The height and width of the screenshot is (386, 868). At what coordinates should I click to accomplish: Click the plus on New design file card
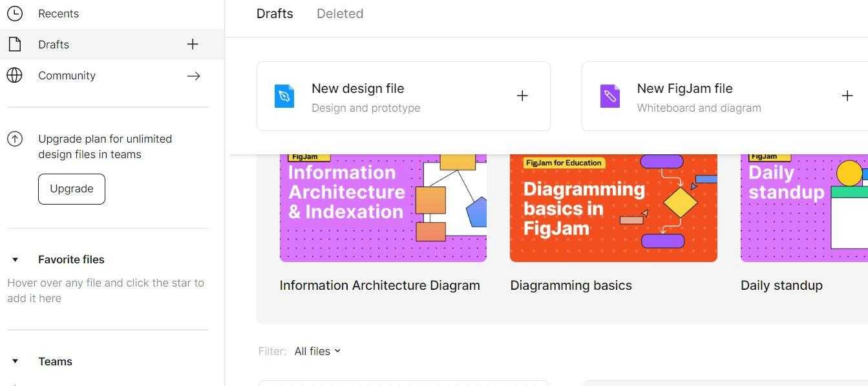(x=522, y=96)
